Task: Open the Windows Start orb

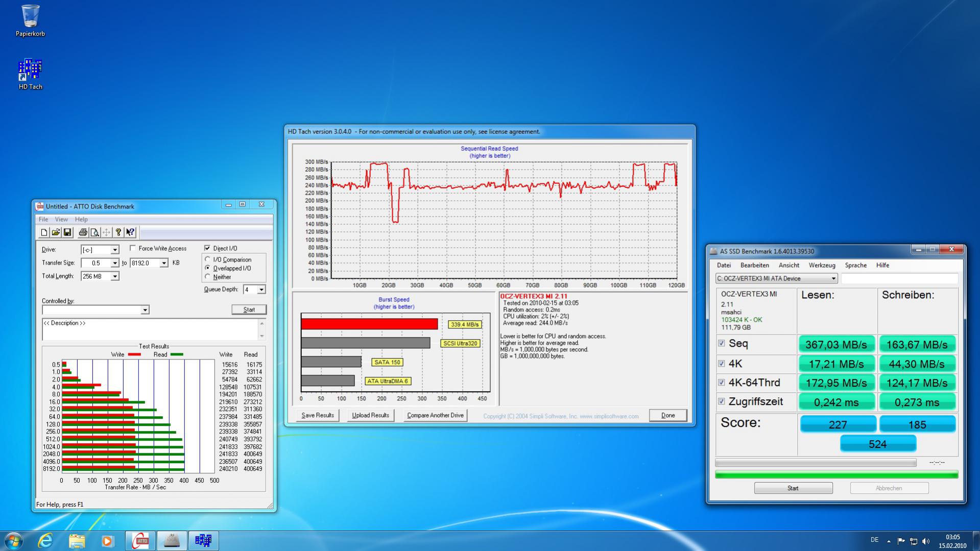Action: (14, 540)
